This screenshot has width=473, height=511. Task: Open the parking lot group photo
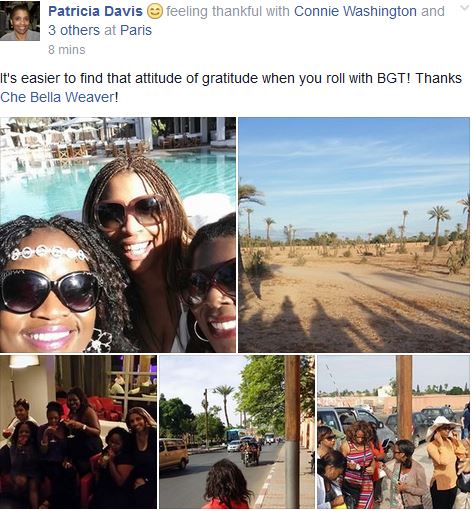pos(393,432)
